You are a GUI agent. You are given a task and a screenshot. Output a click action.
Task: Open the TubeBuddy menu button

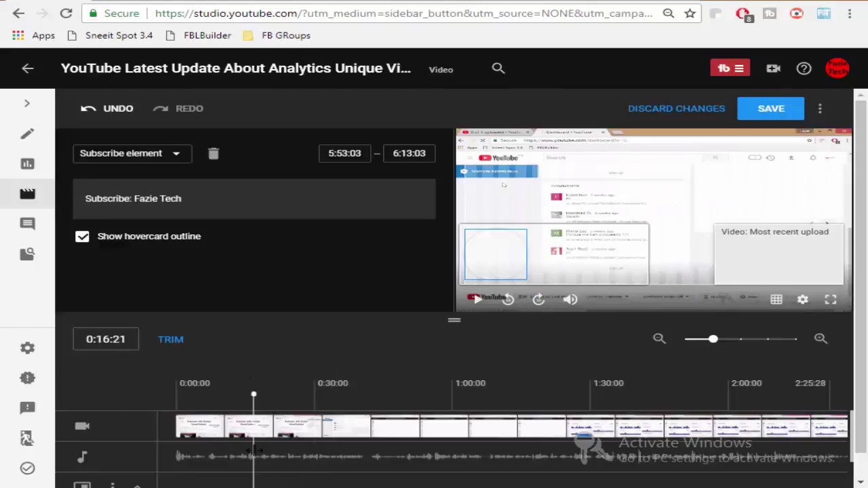[x=730, y=68]
